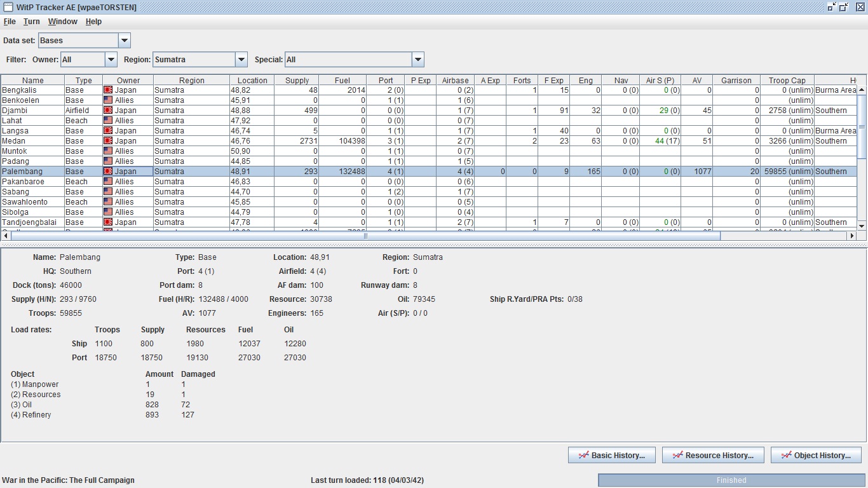Viewport: 868px width, 488px height.
Task: Click the Japan flag icon in the Bengkalis row
Action: tap(108, 90)
